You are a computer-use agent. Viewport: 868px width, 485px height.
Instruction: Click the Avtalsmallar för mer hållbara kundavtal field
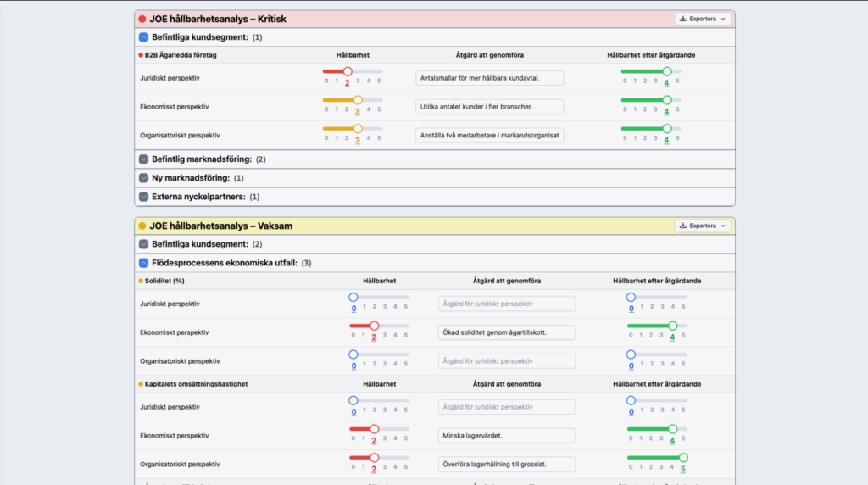(x=490, y=78)
